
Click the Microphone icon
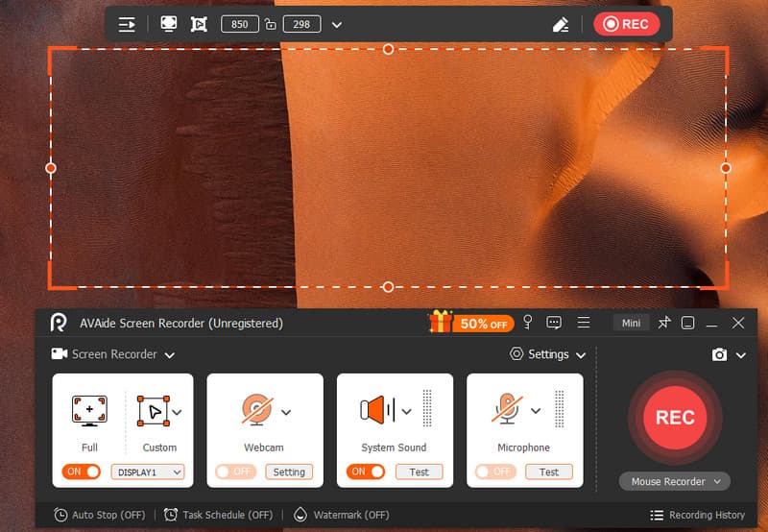point(509,411)
